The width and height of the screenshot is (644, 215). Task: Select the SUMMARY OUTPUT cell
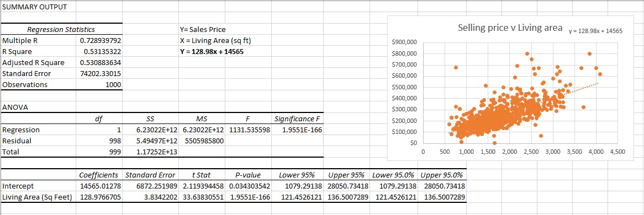[x=38, y=7]
